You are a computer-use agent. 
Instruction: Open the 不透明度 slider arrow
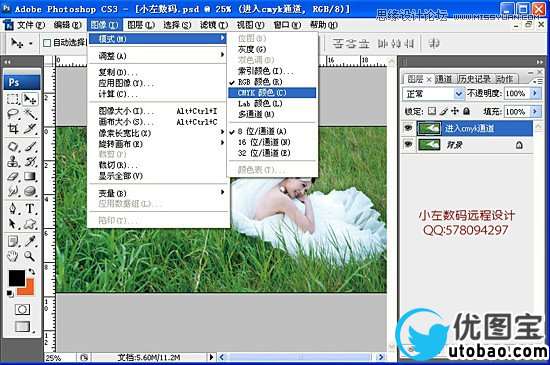click(x=535, y=93)
